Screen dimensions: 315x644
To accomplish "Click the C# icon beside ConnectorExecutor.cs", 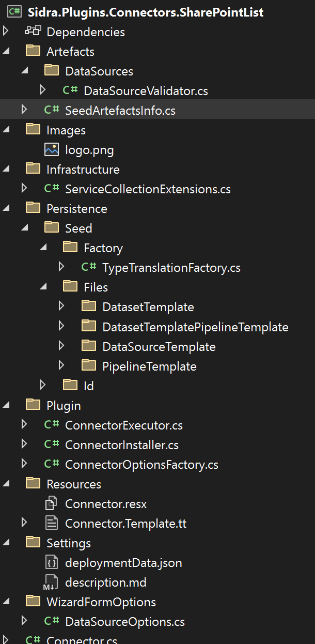I will (52, 425).
